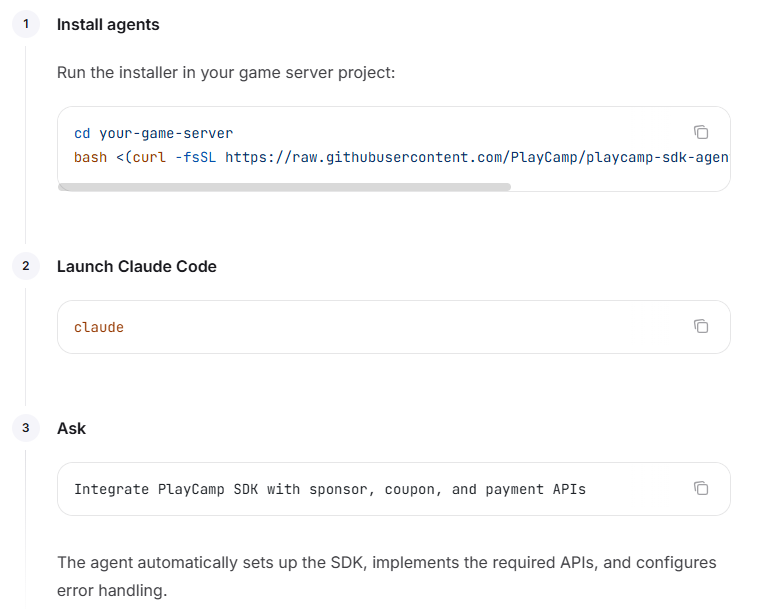Viewport: 770px width, 609px height.
Task: Click the 'claude' command text
Action: point(99,328)
